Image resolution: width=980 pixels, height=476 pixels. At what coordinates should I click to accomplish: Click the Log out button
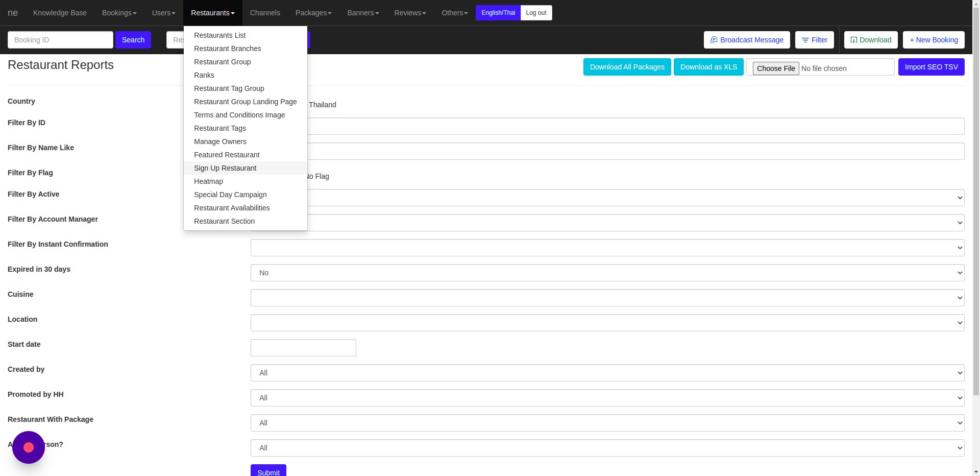click(536, 13)
